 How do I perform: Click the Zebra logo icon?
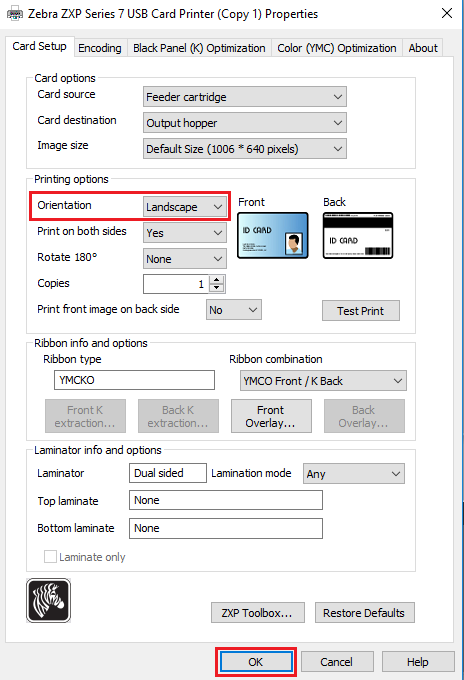48,600
